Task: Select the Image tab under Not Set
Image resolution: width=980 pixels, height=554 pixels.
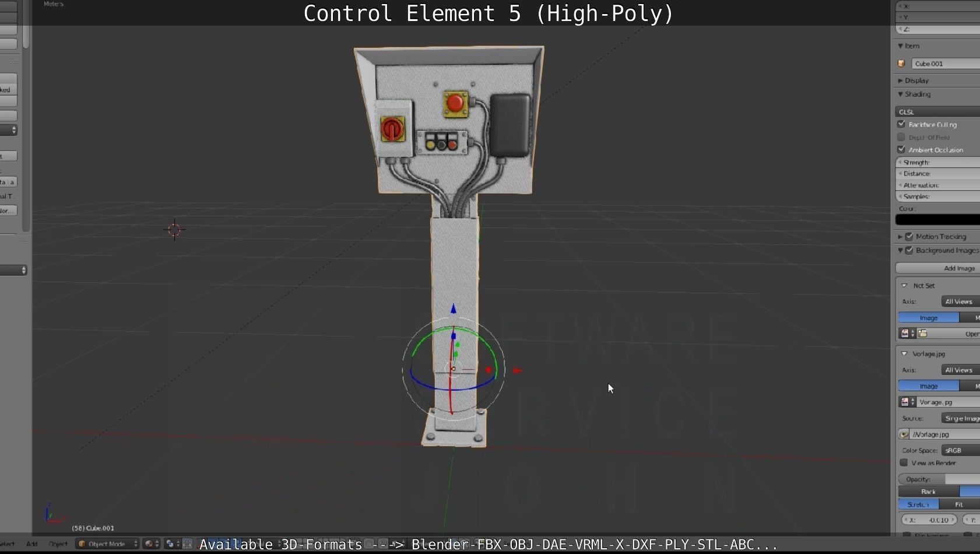Action: pos(929,318)
